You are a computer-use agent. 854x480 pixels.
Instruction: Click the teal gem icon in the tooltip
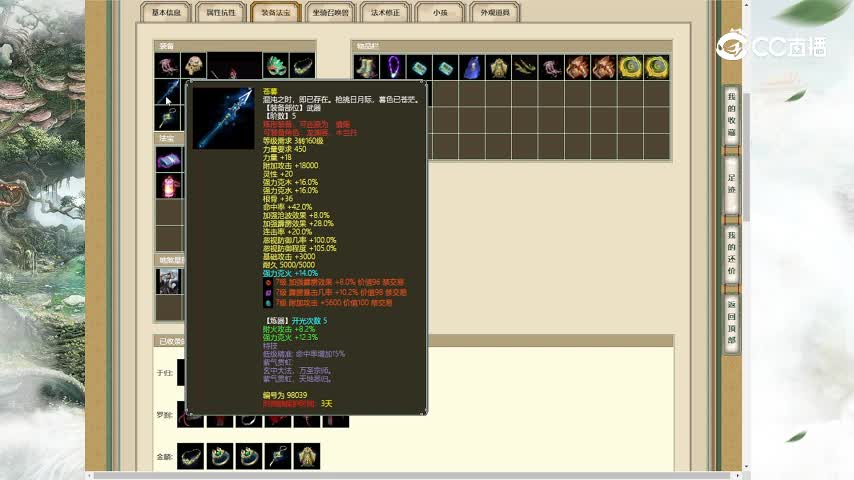[x=268, y=303]
